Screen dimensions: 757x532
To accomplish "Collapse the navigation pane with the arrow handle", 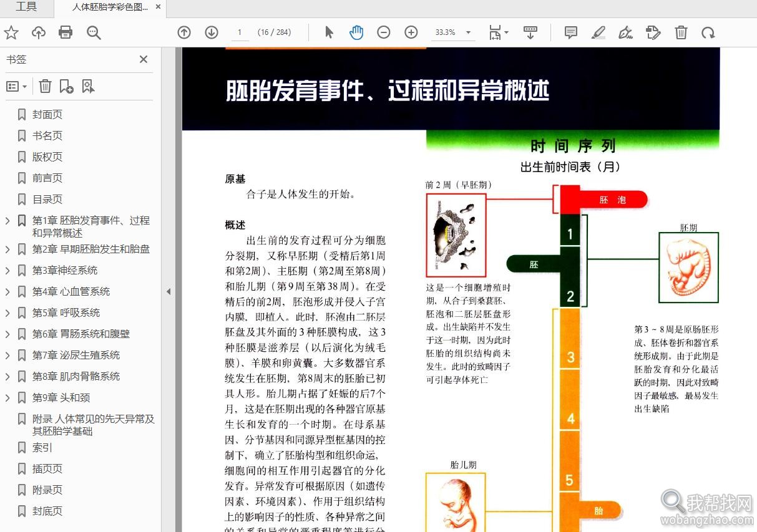I will tap(168, 291).
